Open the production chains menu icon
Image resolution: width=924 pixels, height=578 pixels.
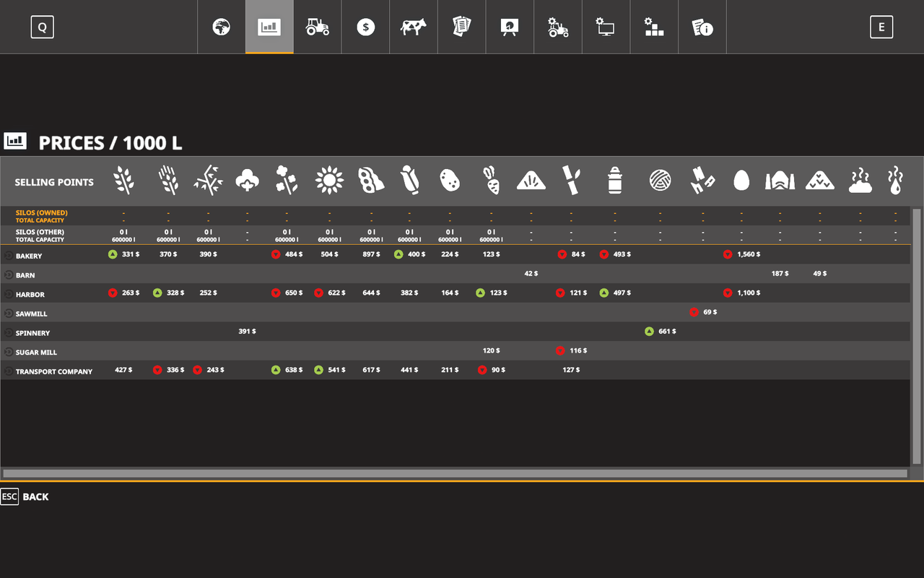(510, 27)
